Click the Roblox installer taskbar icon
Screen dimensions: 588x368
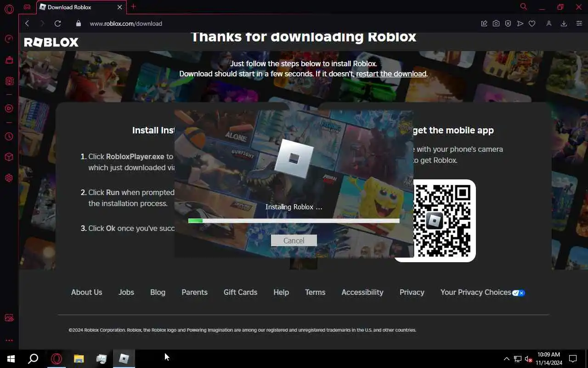point(124,359)
